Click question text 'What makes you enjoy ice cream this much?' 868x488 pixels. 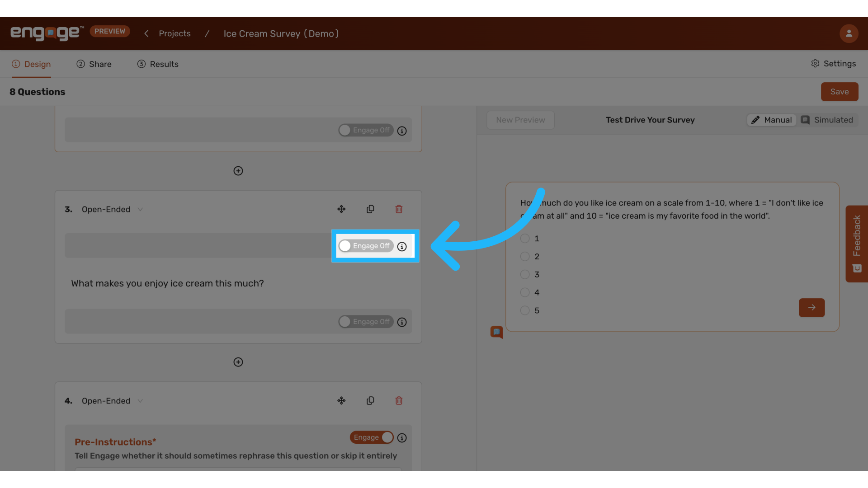[x=167, y=283]
